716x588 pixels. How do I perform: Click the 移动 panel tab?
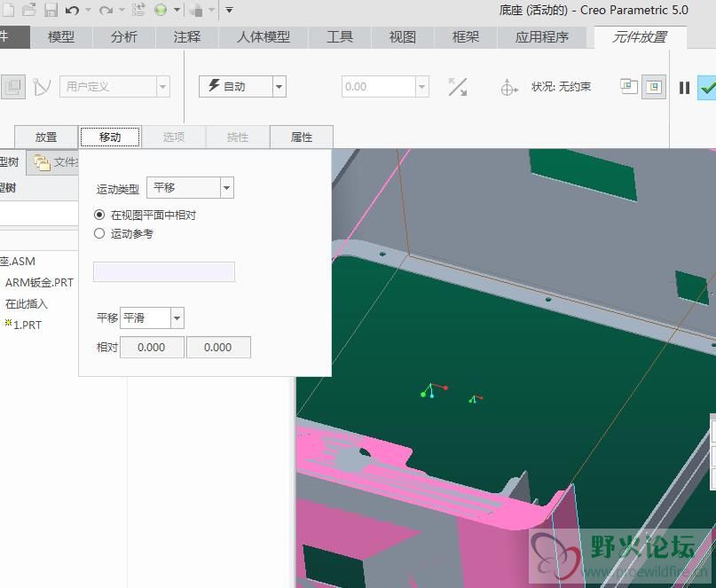pos(110,137)
